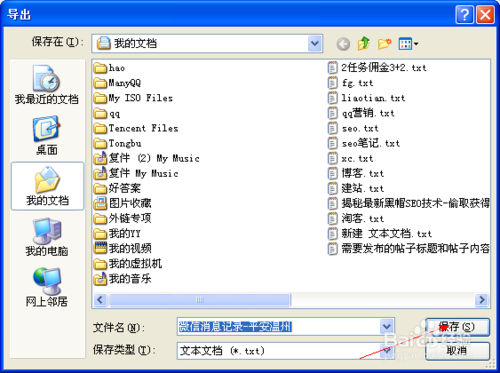Select the 外链专项 folder
Screen dimensions: 500x373
coord(122,218)
